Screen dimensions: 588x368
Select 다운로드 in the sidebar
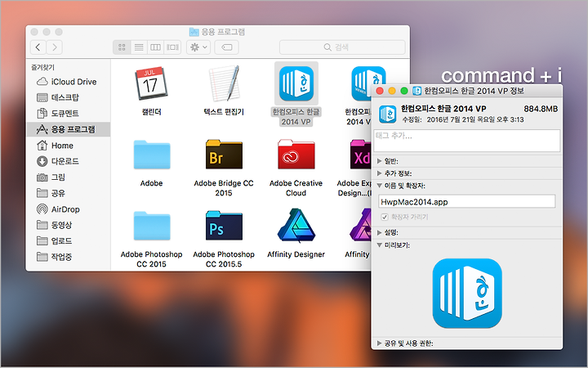69,161
